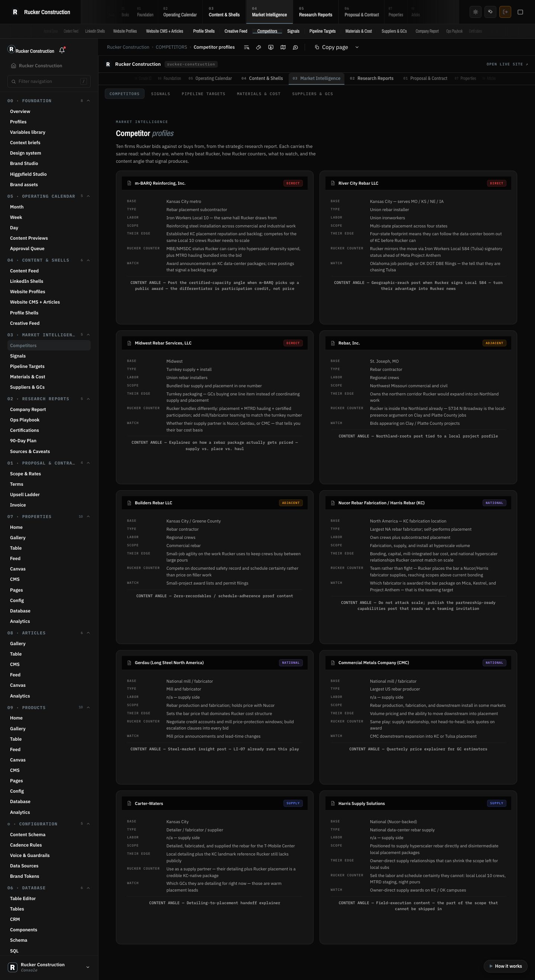This screenshot has height=980, width=535.
Task: Click SUPPLY badge on Carter-Waters card
Action: click(x=293, y=803)
